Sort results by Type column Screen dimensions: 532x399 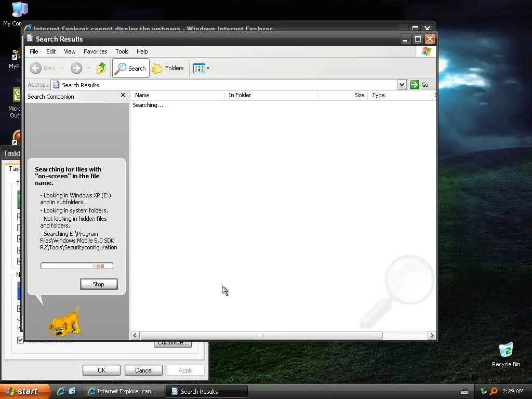tap(398, 96)
